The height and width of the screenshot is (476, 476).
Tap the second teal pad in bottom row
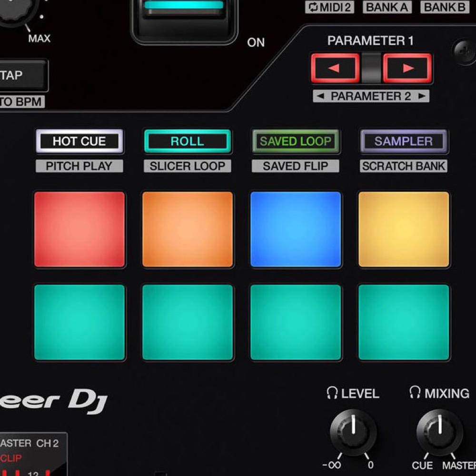point(188,322)
